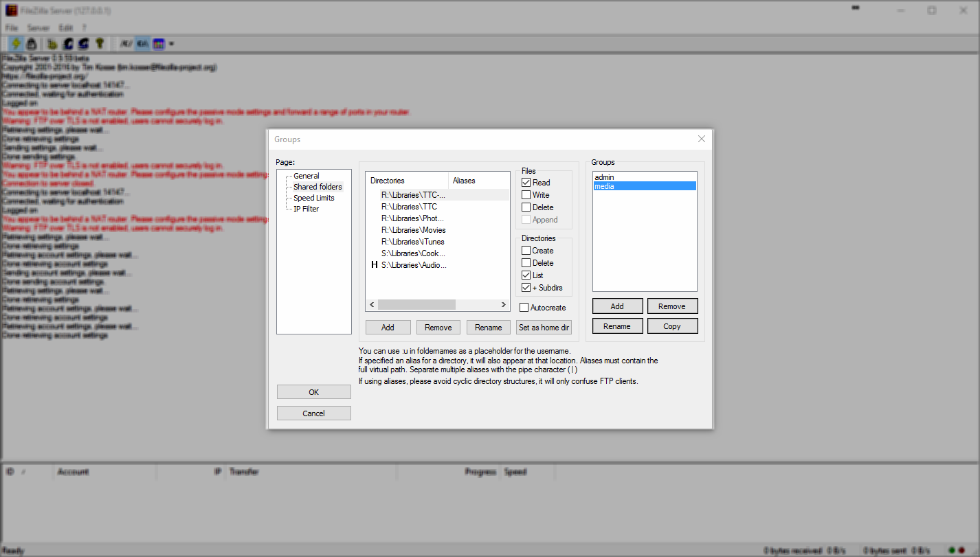Select the S:\Libraries\Cook... directory

[438, 253]
